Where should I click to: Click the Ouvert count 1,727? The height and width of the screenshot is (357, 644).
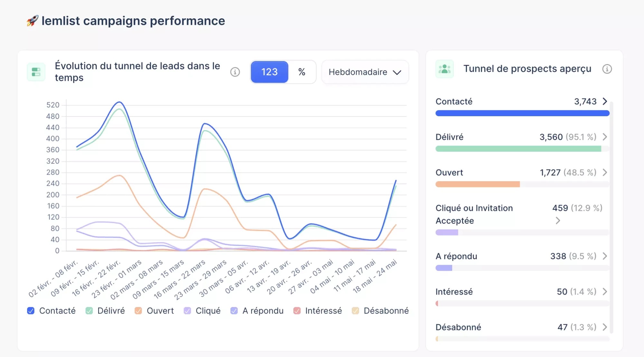(x=550, y=173)
